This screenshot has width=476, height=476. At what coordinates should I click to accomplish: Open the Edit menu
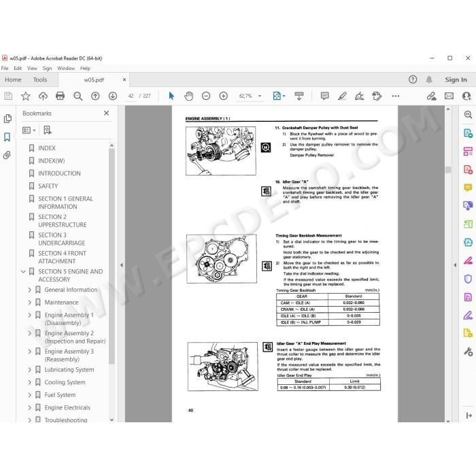[18, 68]
